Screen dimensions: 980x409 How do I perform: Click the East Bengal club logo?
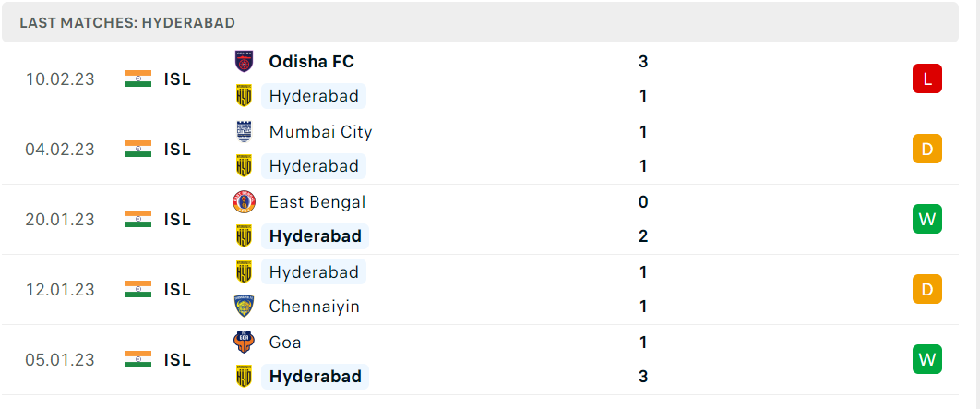[x=244, y=202]
